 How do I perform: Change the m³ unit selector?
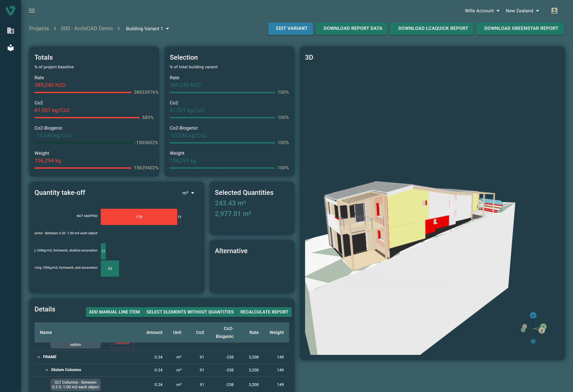188,193
